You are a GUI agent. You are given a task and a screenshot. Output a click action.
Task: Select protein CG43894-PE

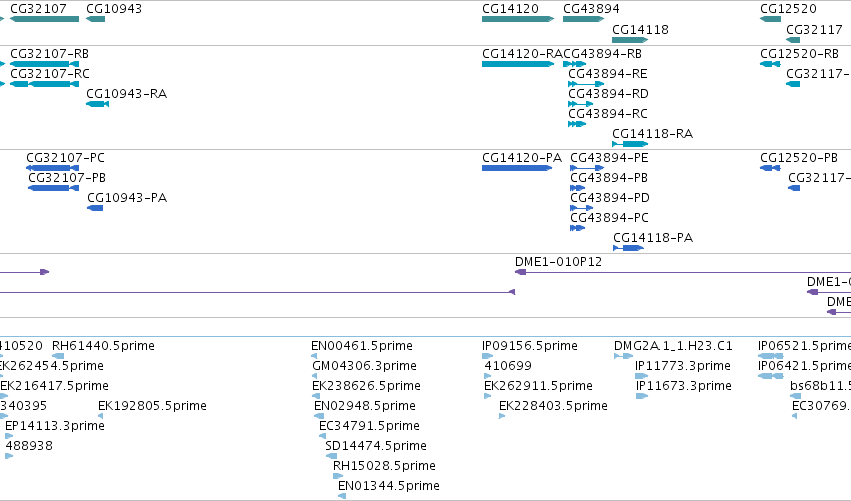tap(587, 168)
